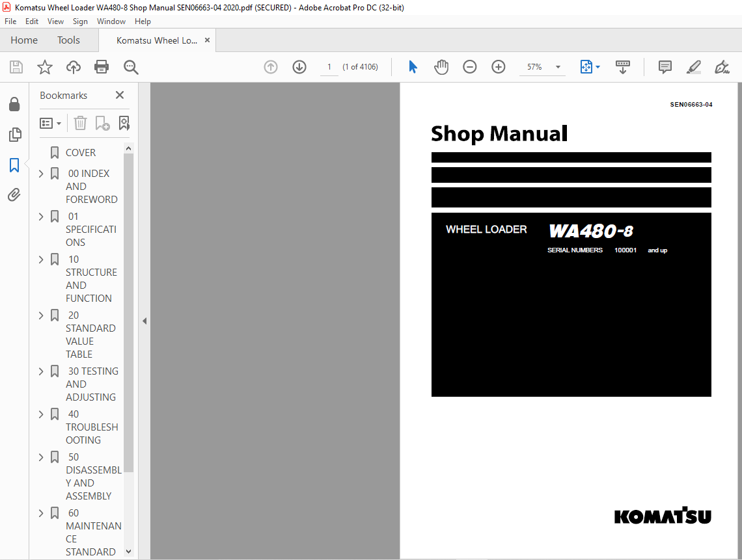Go to previous page arrow
This screenshot has width=742, height=560.
point(271,67)
